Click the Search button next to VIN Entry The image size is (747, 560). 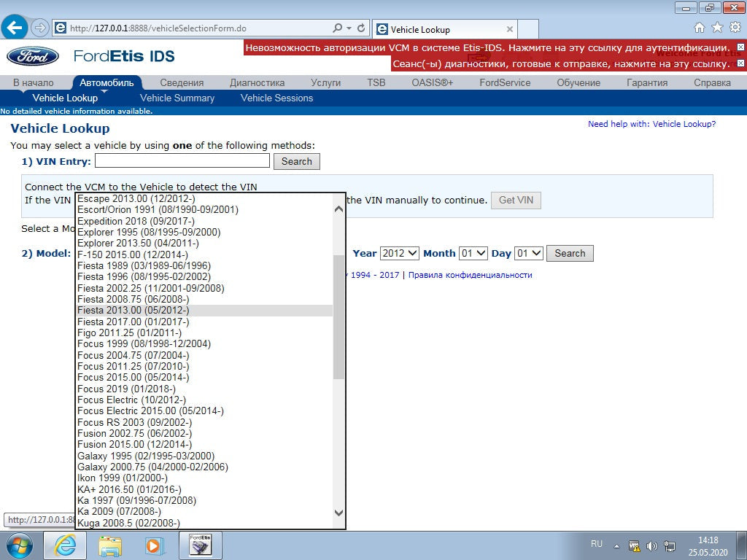(x=296, y=161)
